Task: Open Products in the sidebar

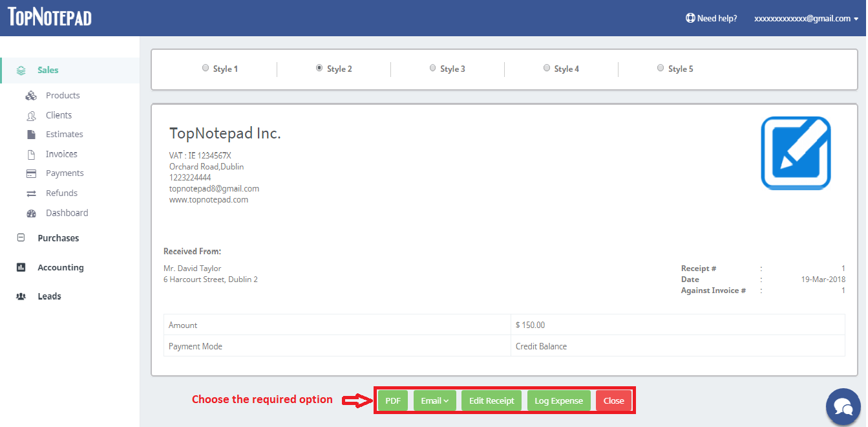Action: pyautogui.click(x=63, y=96)
